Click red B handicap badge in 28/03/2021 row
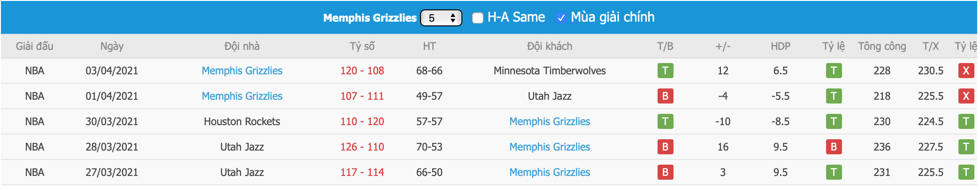The image size is (980, 191). coord(834,147)
